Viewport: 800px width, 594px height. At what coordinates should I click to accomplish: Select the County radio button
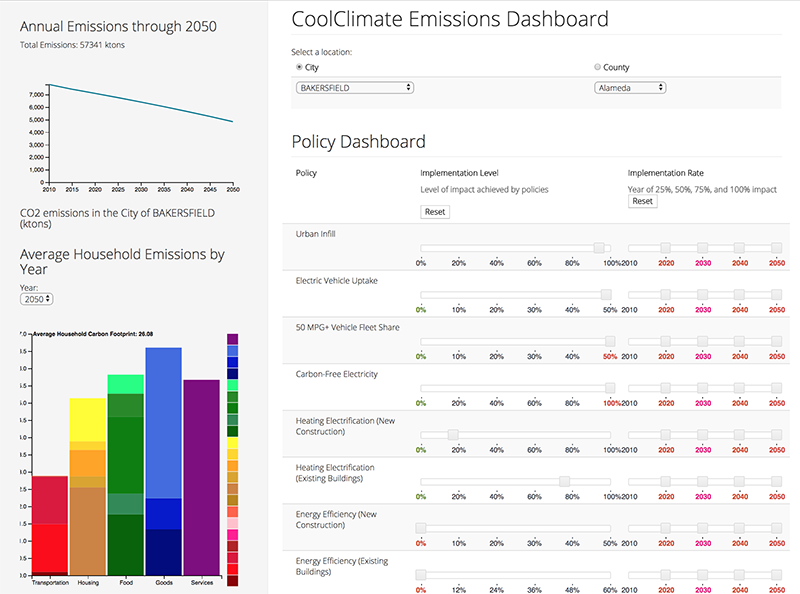tap(597, 67)
